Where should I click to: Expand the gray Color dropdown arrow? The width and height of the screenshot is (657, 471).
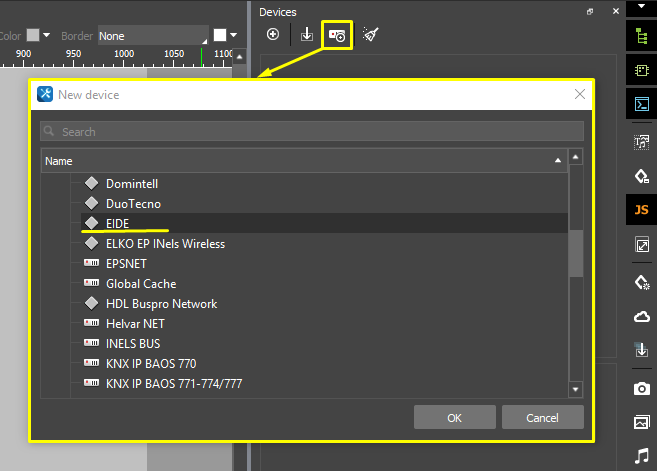(x=46, y=36)
